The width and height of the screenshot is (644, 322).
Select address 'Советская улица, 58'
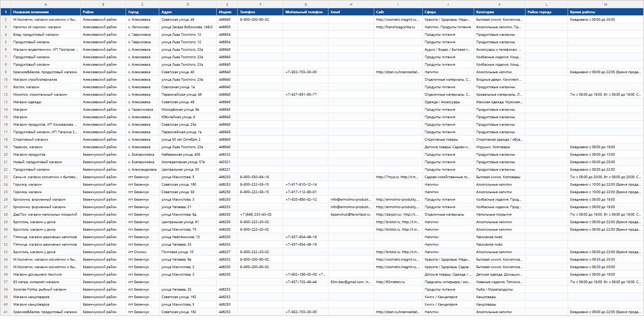pos(188,192)
